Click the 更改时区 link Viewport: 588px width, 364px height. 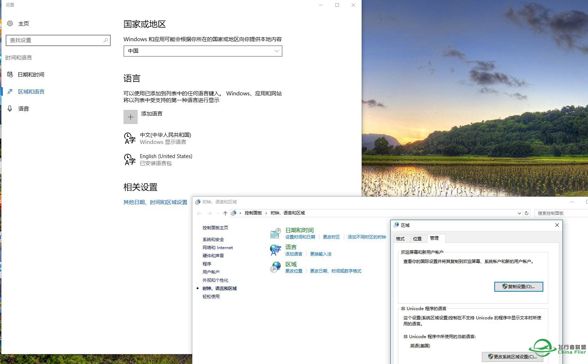click(331, 237)
